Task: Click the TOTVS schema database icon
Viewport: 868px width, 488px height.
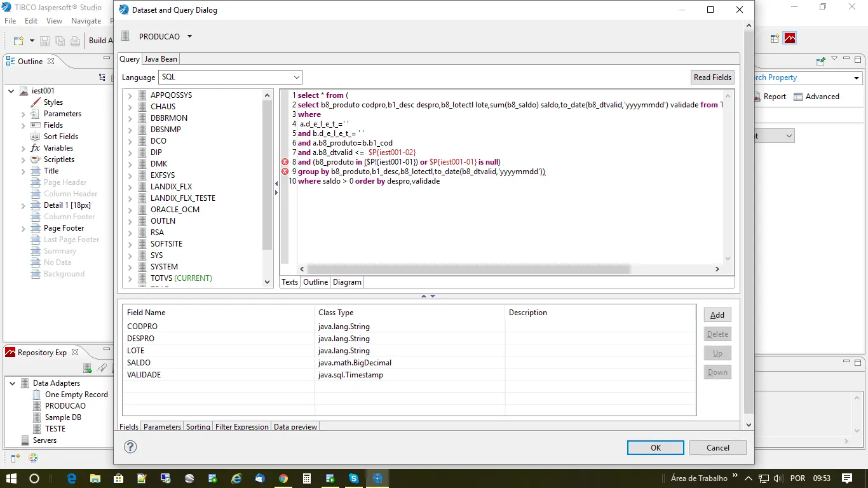Action: (142, 278)
